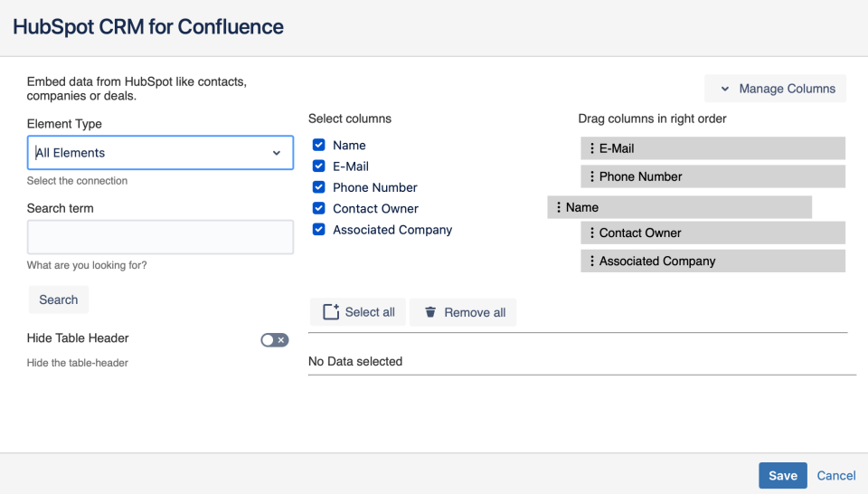Screen dimensions: 868x494
Task: Focus the Search term input field
Action: pyautogui.click(x=161, y=237)
